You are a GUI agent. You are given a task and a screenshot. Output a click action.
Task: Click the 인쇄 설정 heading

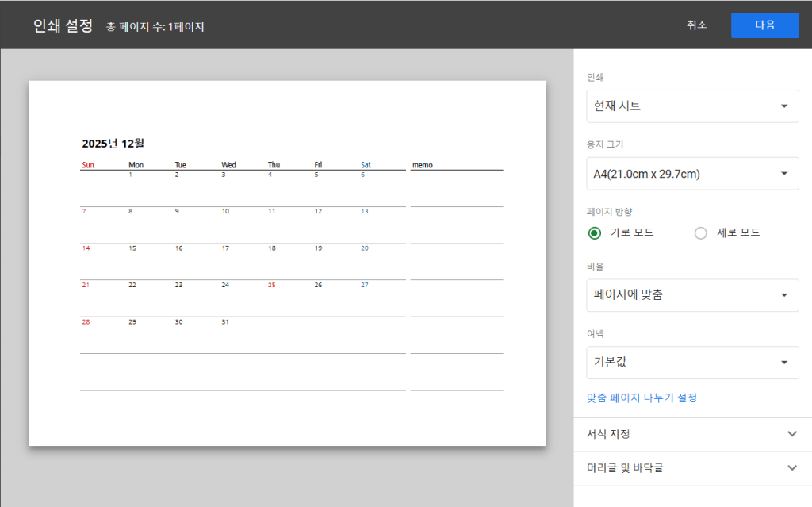[63, 25]
